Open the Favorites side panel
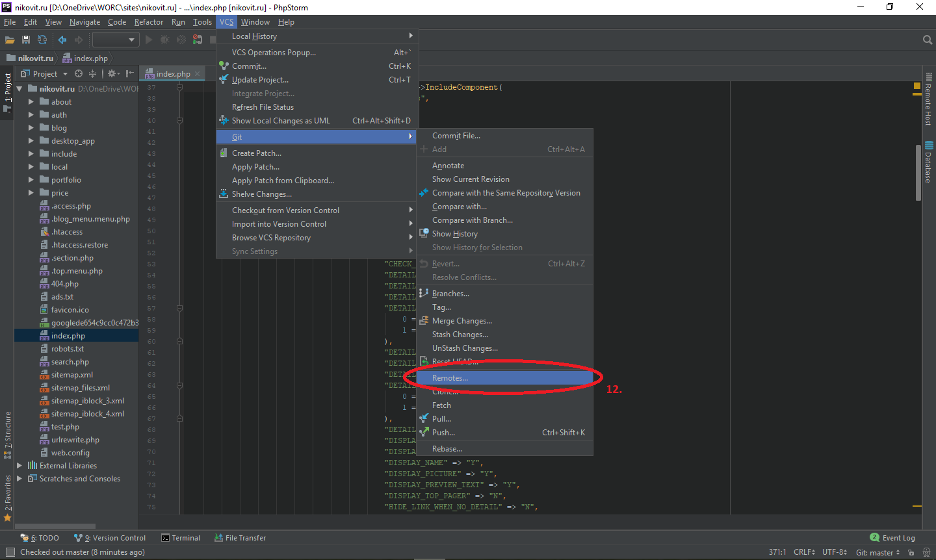Screen dimensions: 936x560 click(x=7, y=498)
